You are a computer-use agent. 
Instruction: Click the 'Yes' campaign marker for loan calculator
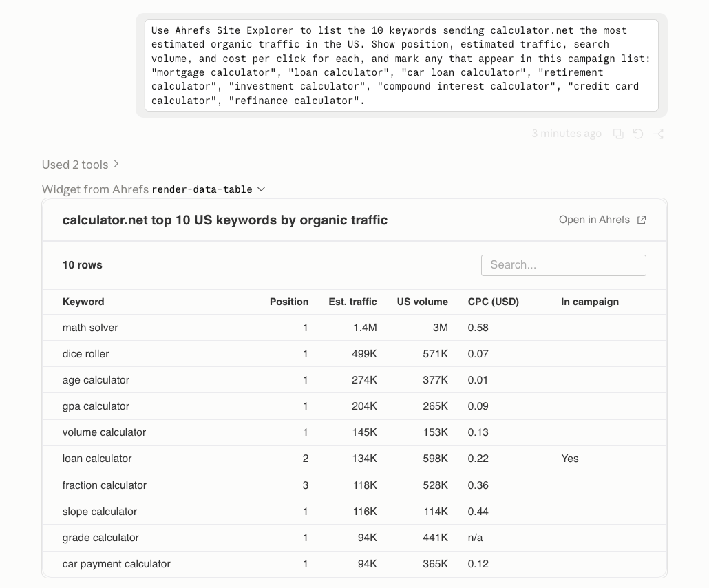[570, 459]
